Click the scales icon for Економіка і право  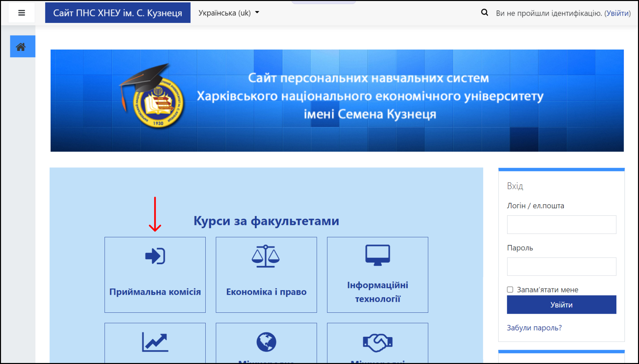point(266,256)
